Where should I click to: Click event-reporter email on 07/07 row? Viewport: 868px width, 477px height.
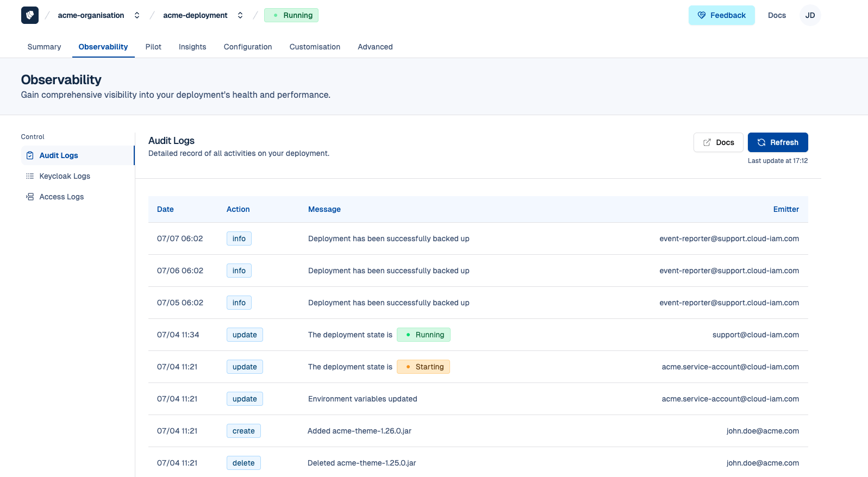pyautogui.click(x=729, y=238)
